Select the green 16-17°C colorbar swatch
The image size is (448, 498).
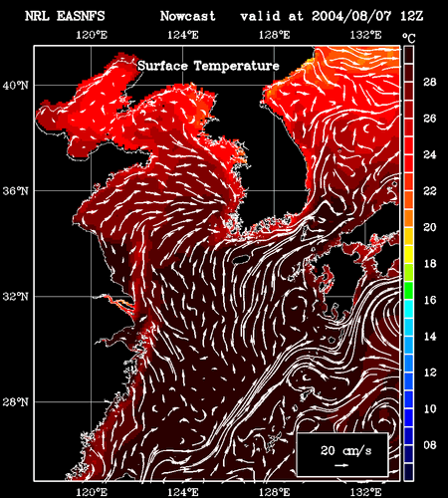[x=408, y=291]
